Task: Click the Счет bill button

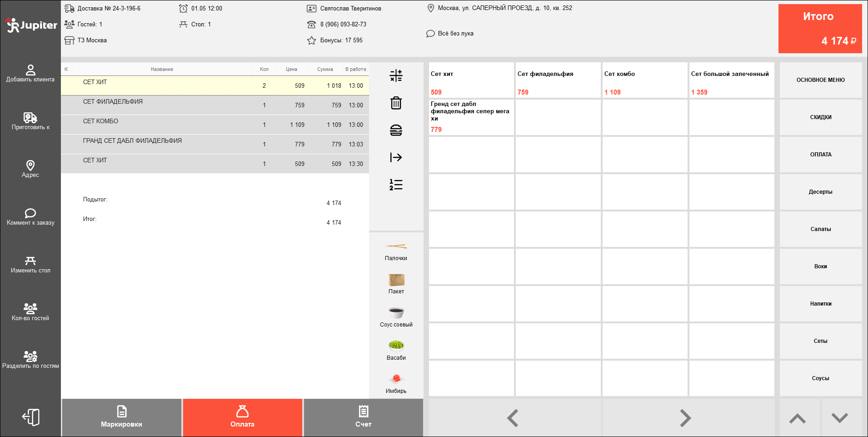Action: (364, 417)
